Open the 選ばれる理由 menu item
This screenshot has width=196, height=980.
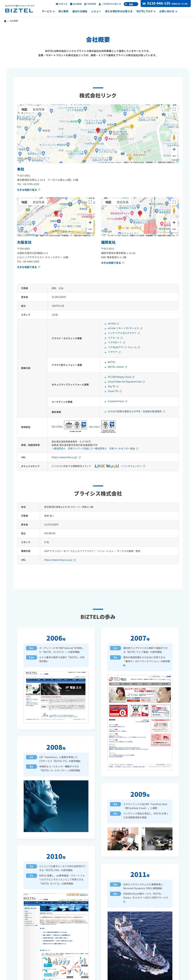[x=80, y=11]
